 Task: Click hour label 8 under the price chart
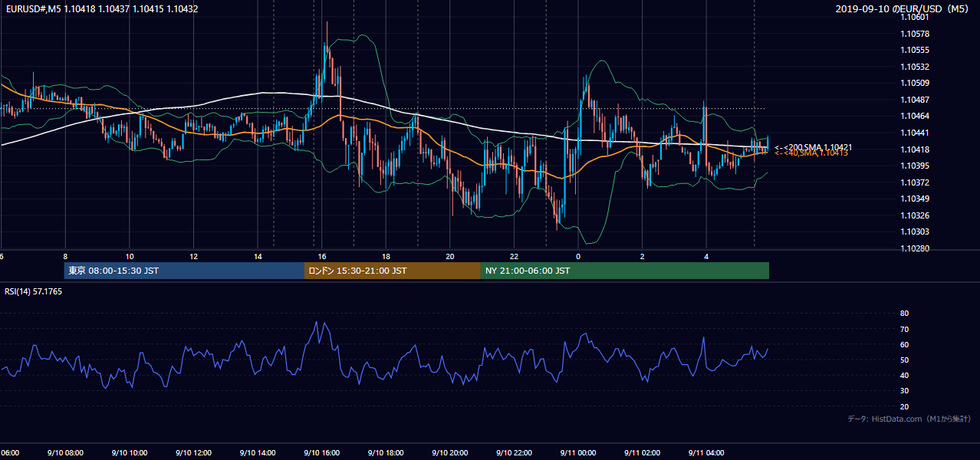[x=65, y=257]
